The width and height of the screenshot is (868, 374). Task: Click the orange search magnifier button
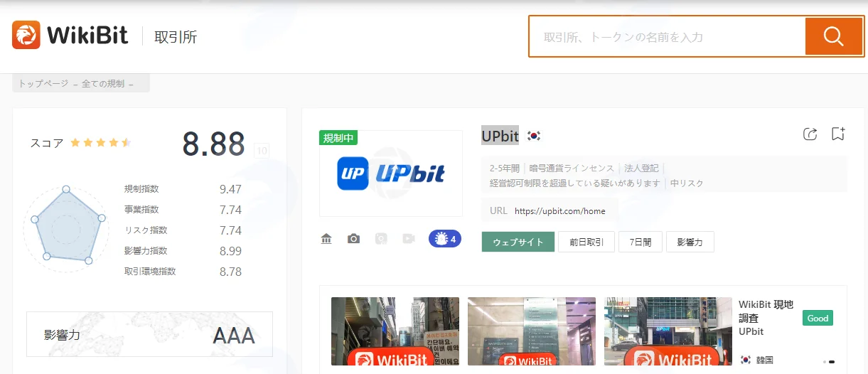[833, 36]
